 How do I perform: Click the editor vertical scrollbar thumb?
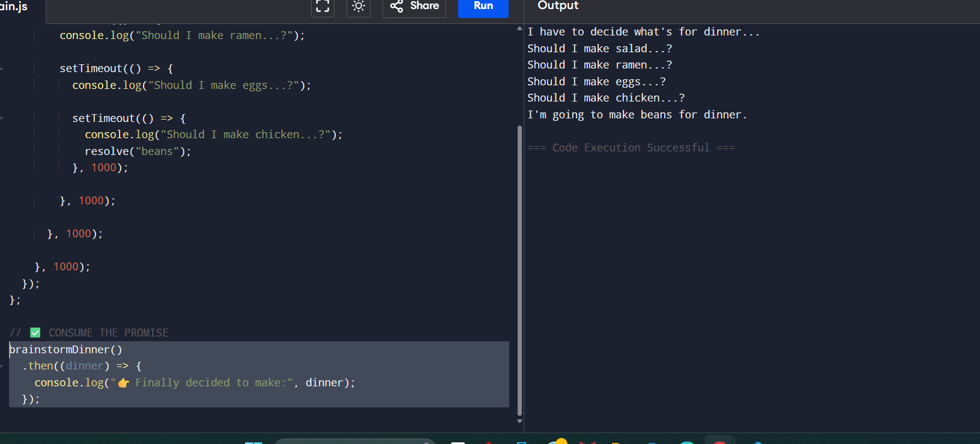(519, 270)
